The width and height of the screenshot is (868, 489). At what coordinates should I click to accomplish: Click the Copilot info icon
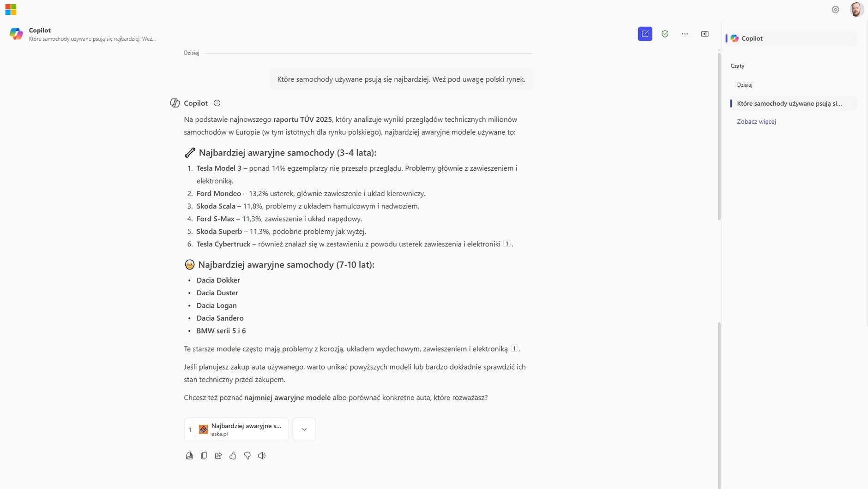tap(217, 103)
